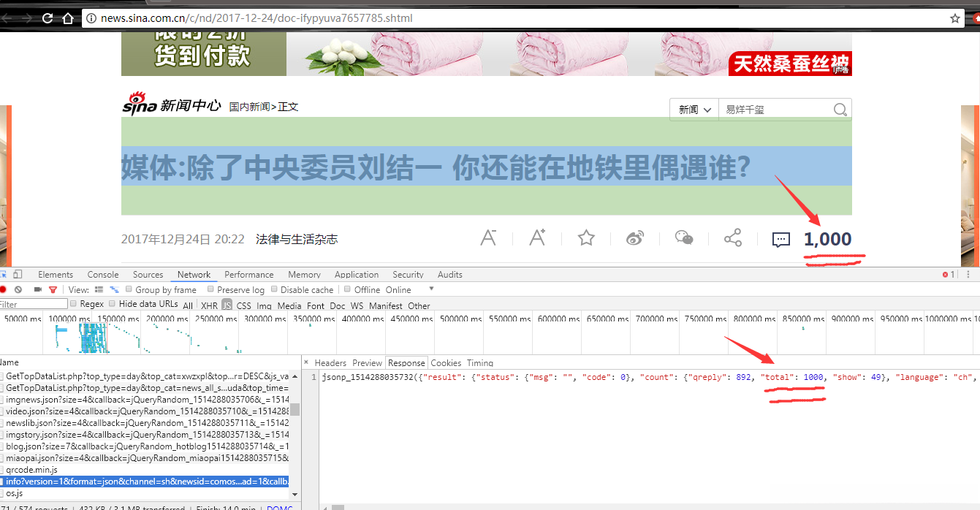Go to the browser home page icon
The height and width of the screenshot is (510, 980).
pyautogui.click(x=68, y=18)
